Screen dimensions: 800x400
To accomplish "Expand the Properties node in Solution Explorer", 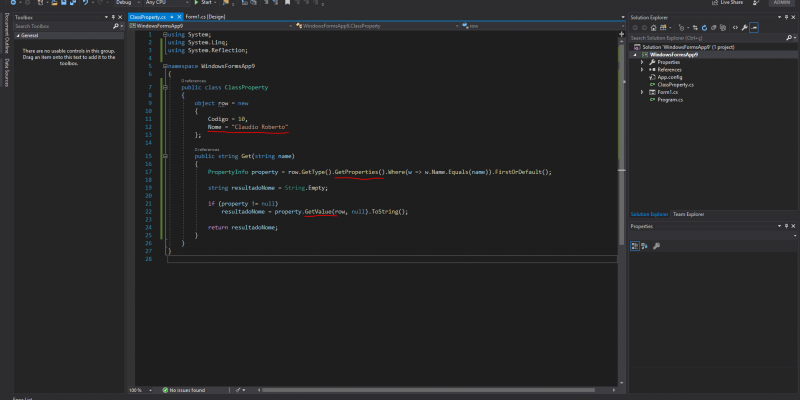I will (x=643, y=62).
